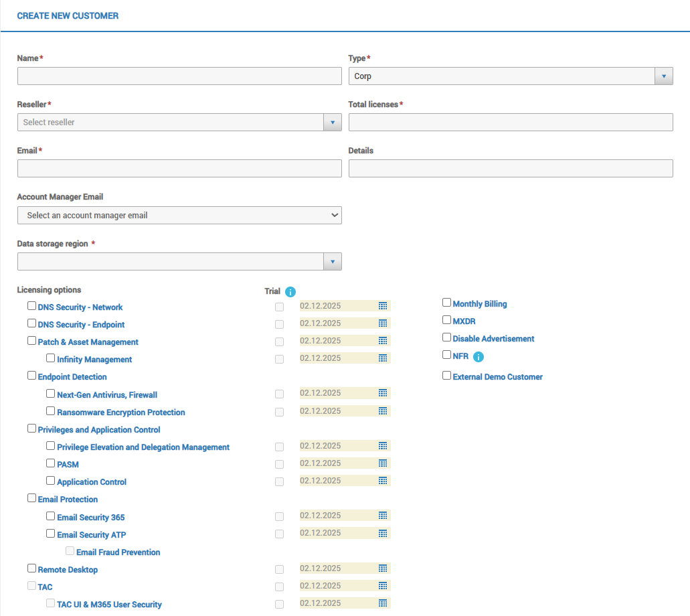The height and width of the screenshot is (616, 690).
Task: Check the Application Control license option
Action: [x=51, y=480]
